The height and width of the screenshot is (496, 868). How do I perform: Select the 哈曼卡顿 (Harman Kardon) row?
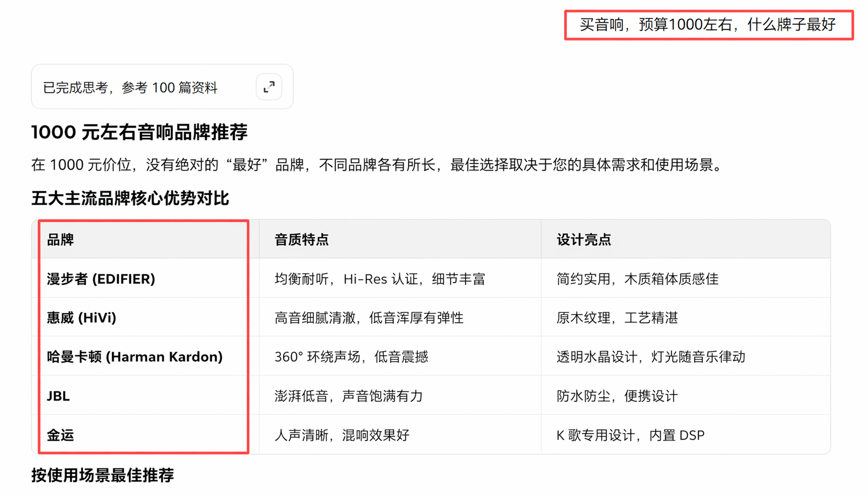[431, 356]
